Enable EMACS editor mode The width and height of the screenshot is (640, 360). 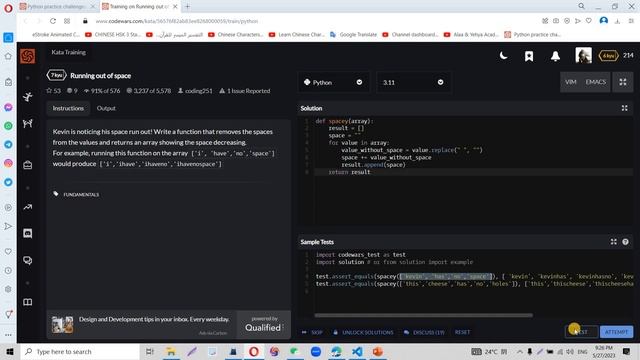click(596, 82)
